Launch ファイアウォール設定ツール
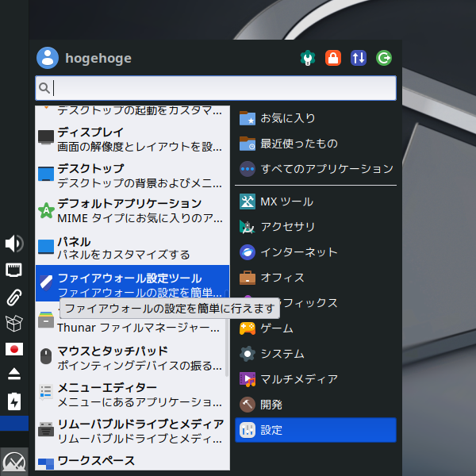Image resolution: width=476 pixels, height=476 pixels. click(132, 283)
